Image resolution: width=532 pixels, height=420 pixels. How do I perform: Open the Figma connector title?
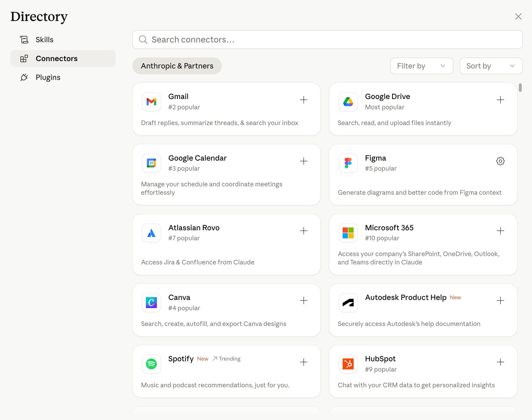point(375,158)
